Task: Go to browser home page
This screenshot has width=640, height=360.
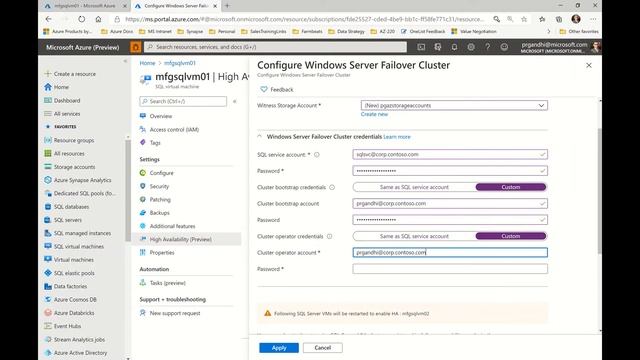Action: (98, 19)
